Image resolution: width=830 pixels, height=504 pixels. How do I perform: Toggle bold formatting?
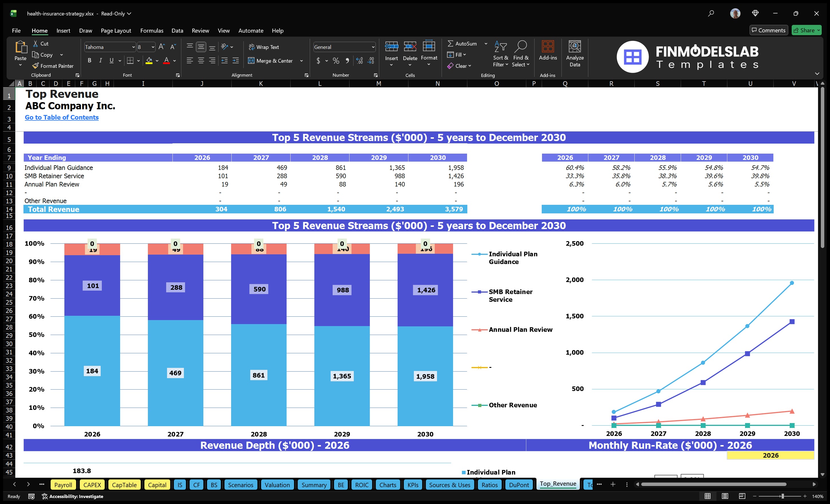click(89, 60)
